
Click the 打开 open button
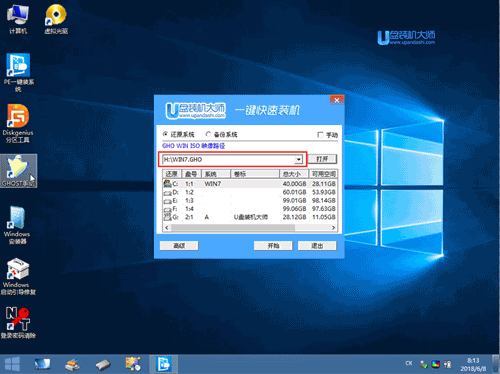(322, 159)
